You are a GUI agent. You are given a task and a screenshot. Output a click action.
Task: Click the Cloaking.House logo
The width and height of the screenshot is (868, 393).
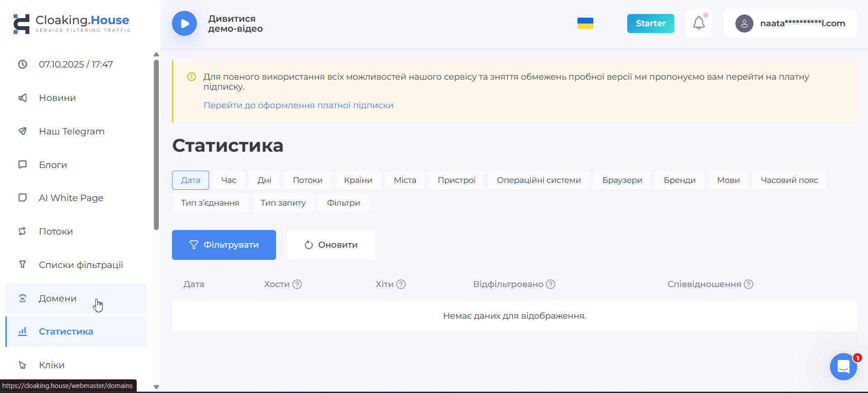point(72,24)
